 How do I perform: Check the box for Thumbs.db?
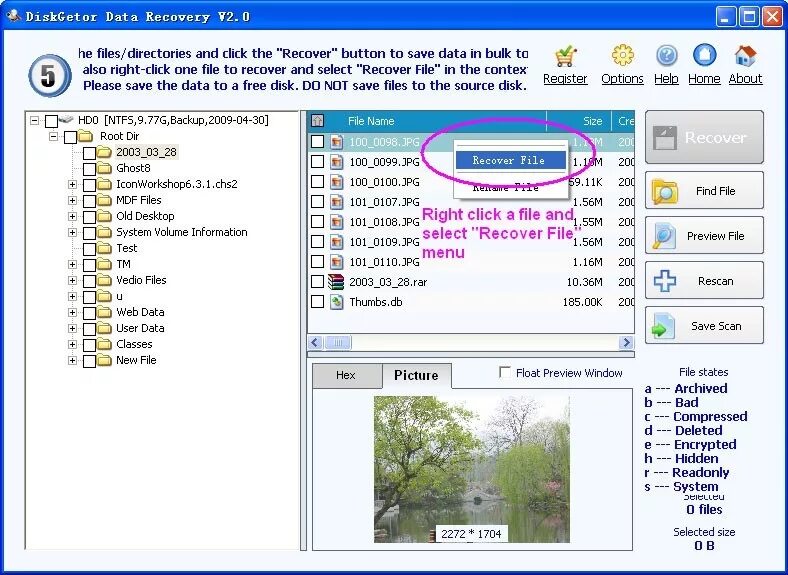pos(317,302)
